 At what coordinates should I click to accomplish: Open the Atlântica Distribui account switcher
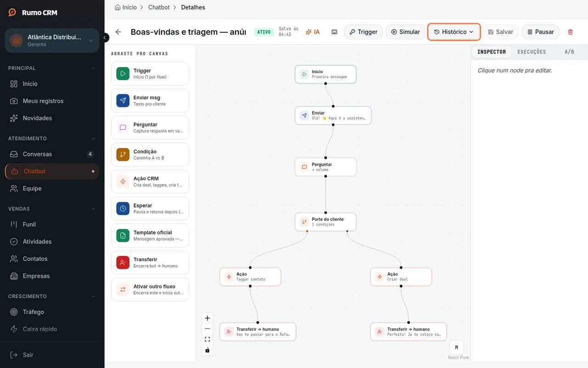pyautogui.click(x=52, y=40)
